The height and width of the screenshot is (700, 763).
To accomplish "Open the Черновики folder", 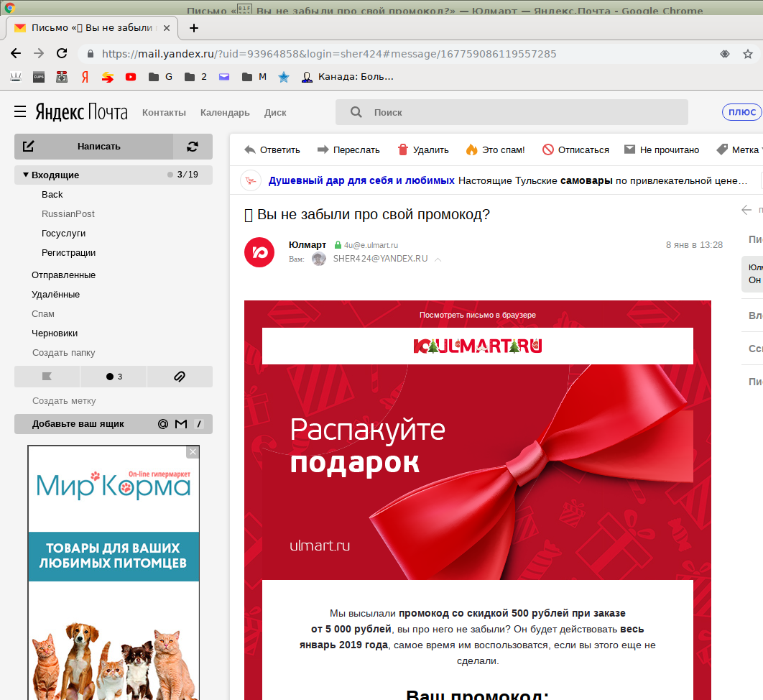I will [55, 333].
